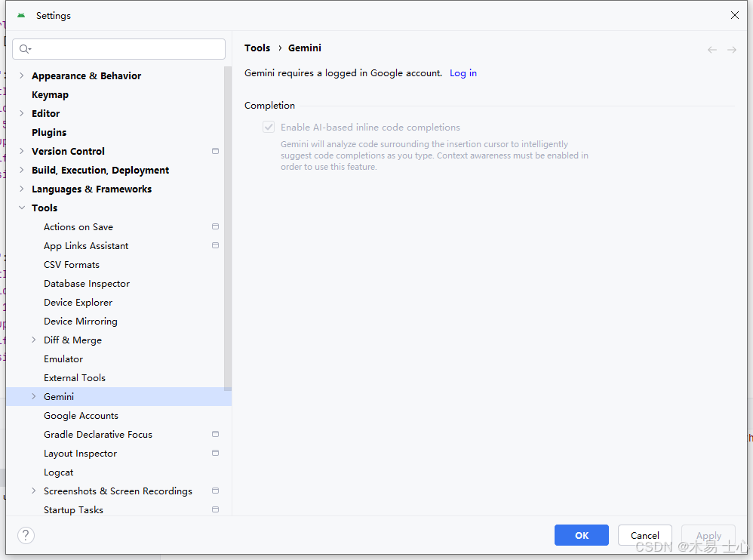Click project-level icon beside Layout Inspector
Viewport: 753px width, 560px height.
215,453
